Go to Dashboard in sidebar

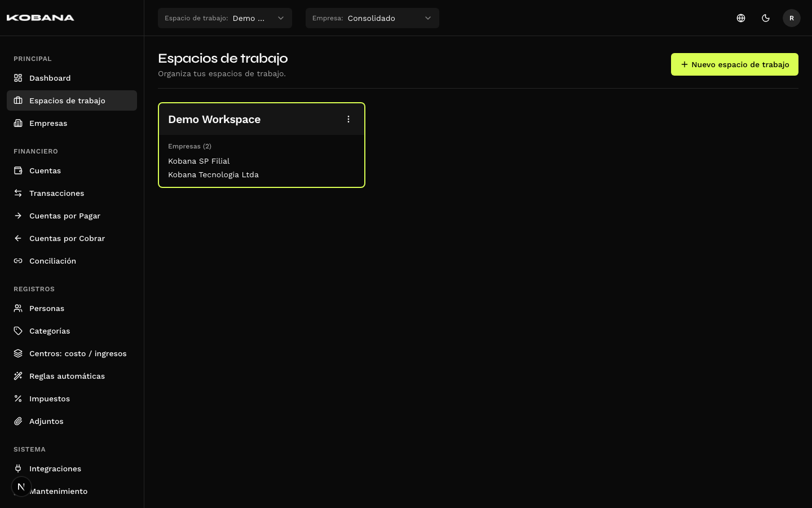[x=72, y=78]
